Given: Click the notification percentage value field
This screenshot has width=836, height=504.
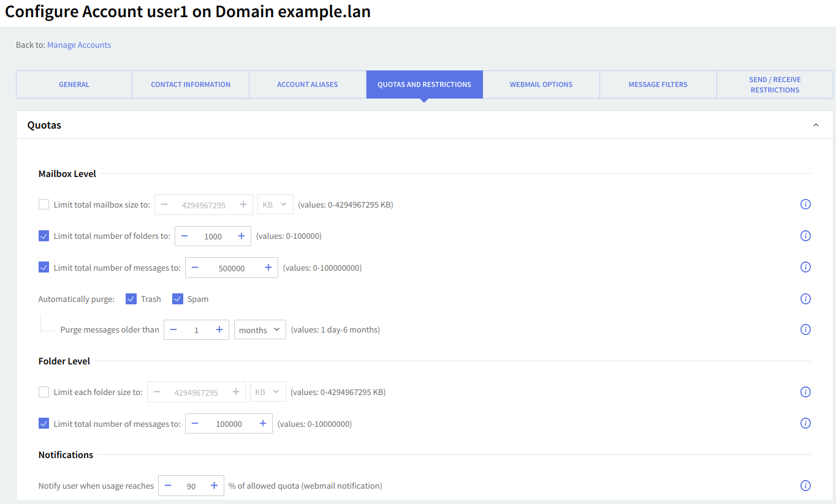Looking at the screenshot, I should 191,486.
